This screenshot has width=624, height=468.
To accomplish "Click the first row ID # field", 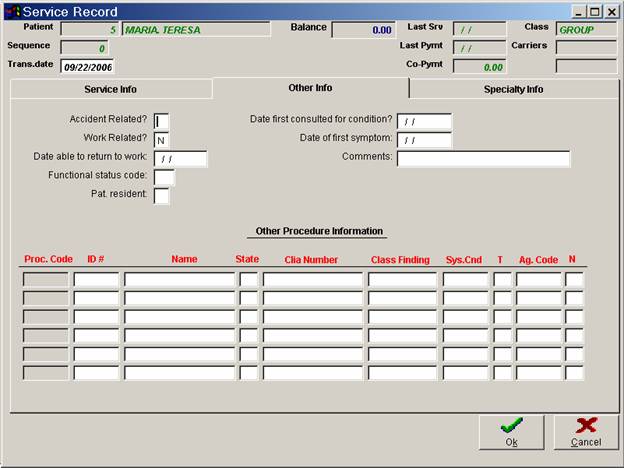I will (96, 279).
